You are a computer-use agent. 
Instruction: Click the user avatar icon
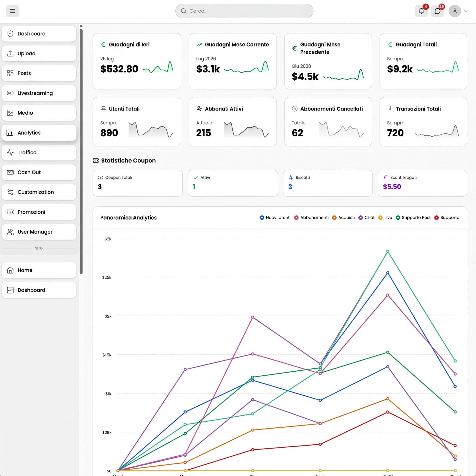pos(455,11)
